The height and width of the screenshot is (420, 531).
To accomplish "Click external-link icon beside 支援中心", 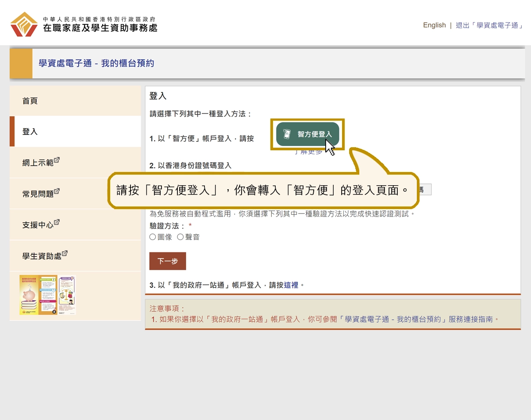I will point(57,222).
